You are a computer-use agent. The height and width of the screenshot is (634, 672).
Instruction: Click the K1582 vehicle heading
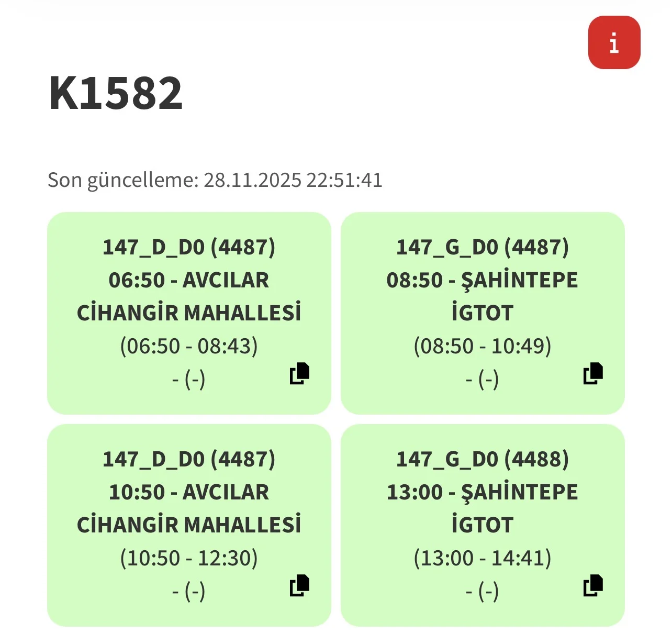tap(116, 93)
